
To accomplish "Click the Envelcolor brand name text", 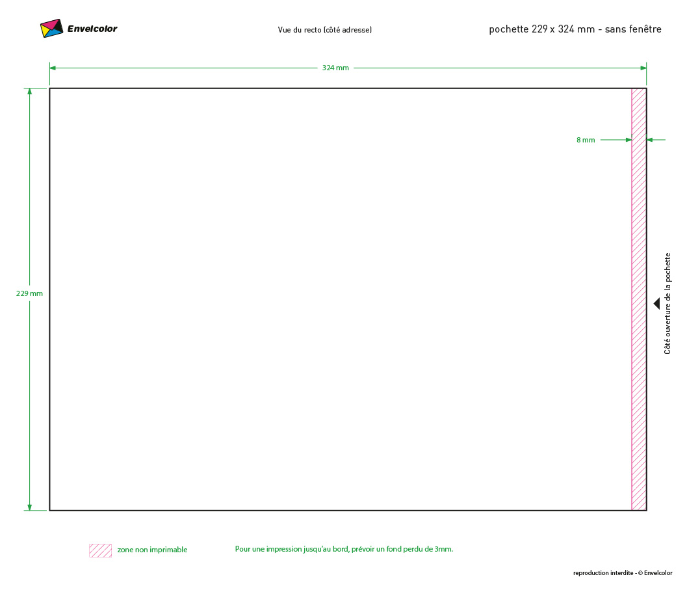I will 92,29.
